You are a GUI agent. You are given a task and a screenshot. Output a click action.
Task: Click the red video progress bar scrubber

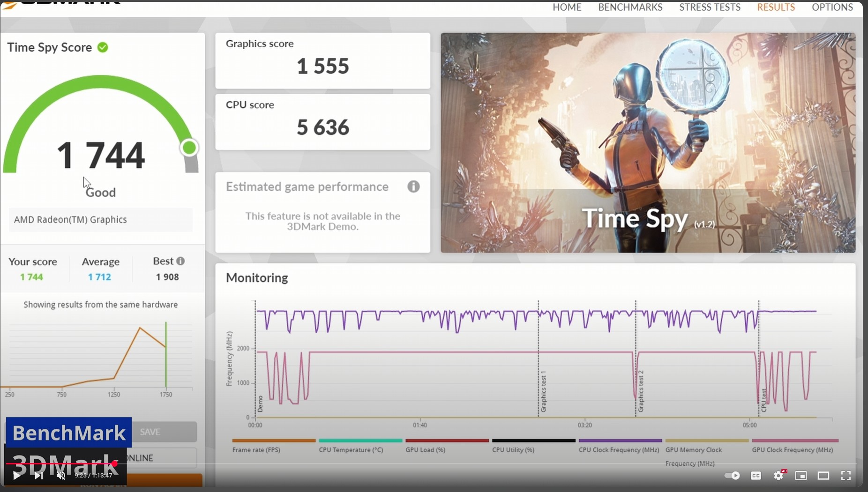(x=114, y=463)
